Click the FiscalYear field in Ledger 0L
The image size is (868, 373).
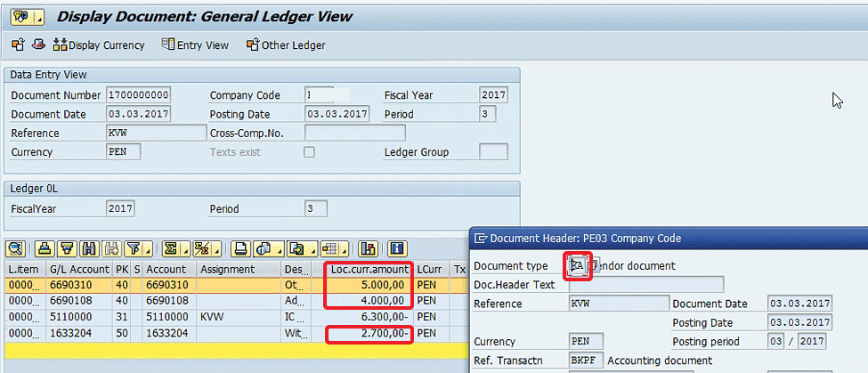click(120, 209)
